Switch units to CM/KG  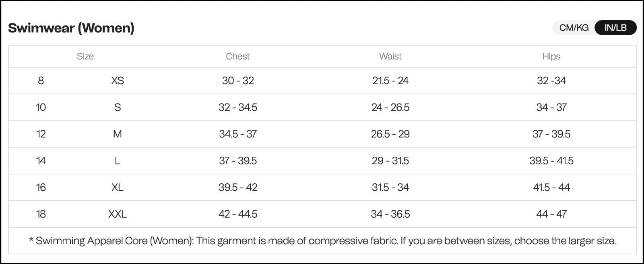click(x=574, y=28)
